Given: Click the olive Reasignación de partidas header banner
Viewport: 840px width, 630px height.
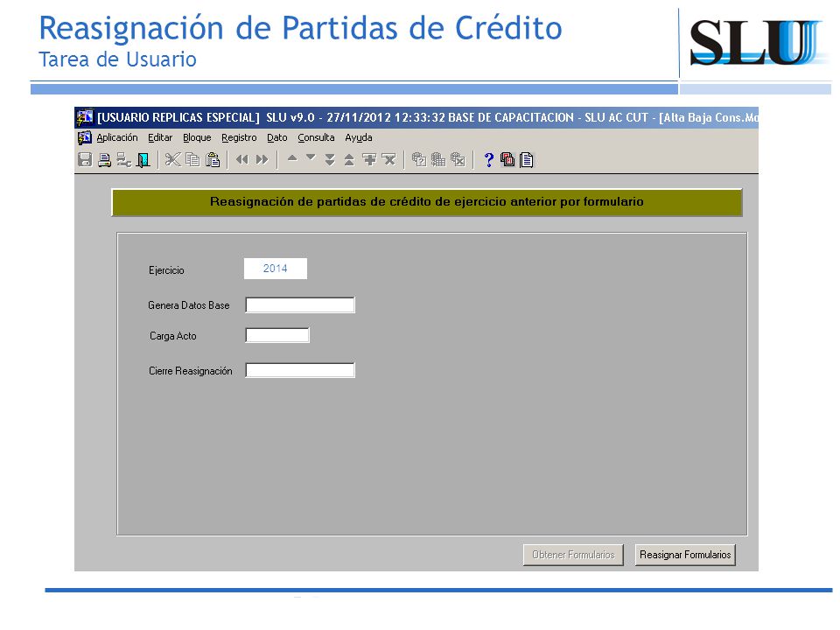Looking at the screenshot, I should click(427, 202).
